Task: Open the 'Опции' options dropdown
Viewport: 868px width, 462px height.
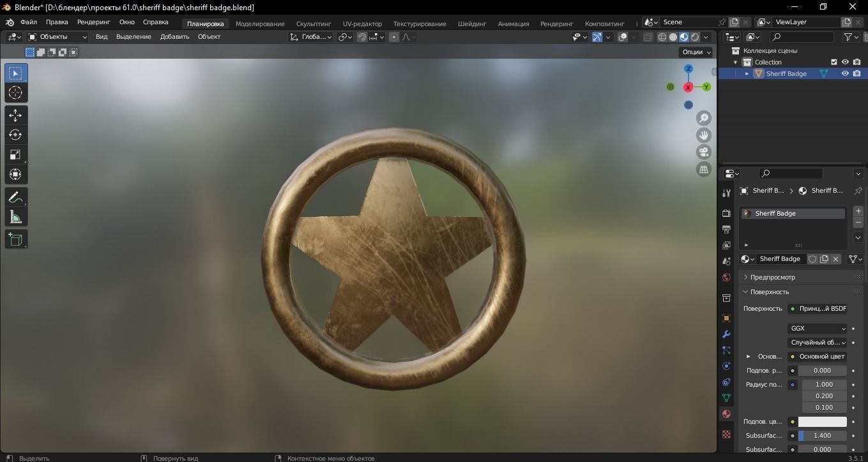Action: pos(696,52)
